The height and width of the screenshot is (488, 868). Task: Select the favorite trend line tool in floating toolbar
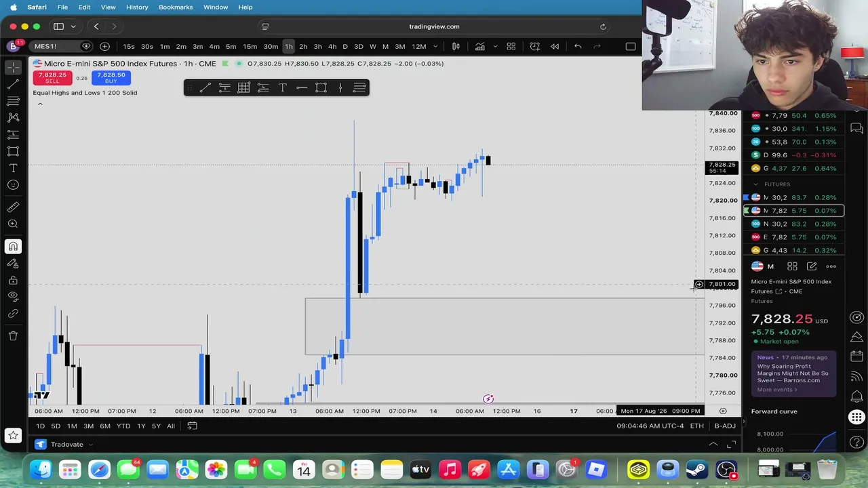[205, 87]
